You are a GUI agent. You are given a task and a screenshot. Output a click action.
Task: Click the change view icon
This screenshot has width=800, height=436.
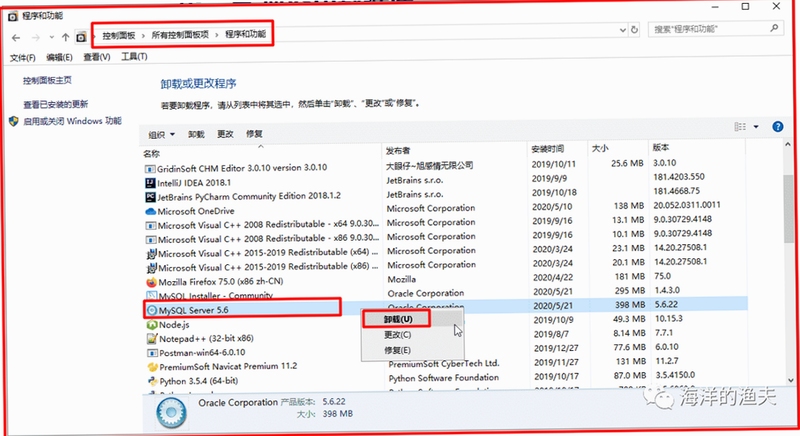740,126
